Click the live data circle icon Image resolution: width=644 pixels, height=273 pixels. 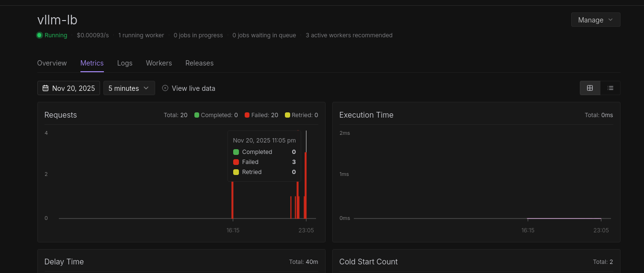(165, 88)
